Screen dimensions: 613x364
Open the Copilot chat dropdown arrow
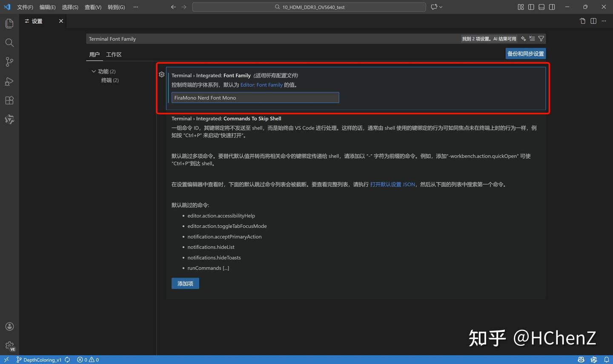[x=441, y=7]
